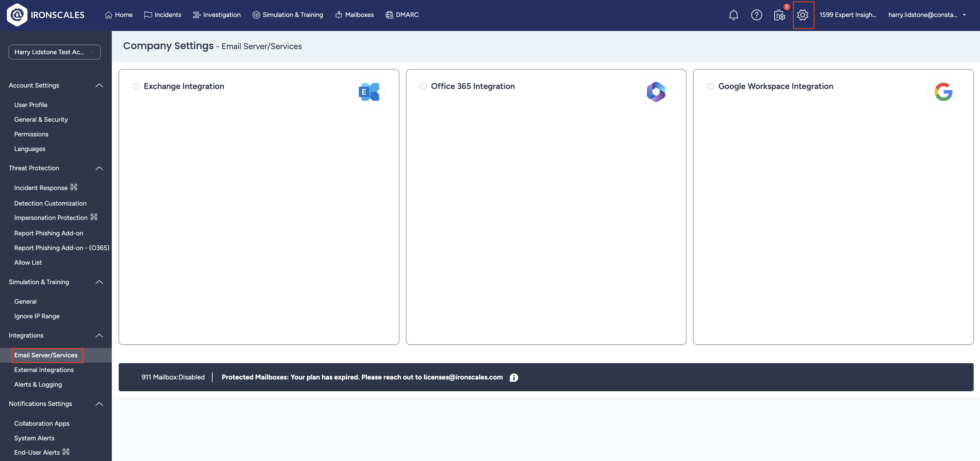This screenshot has height=461, width=980.
Task: Click the notifications bell icon
Action: [733, 15]
